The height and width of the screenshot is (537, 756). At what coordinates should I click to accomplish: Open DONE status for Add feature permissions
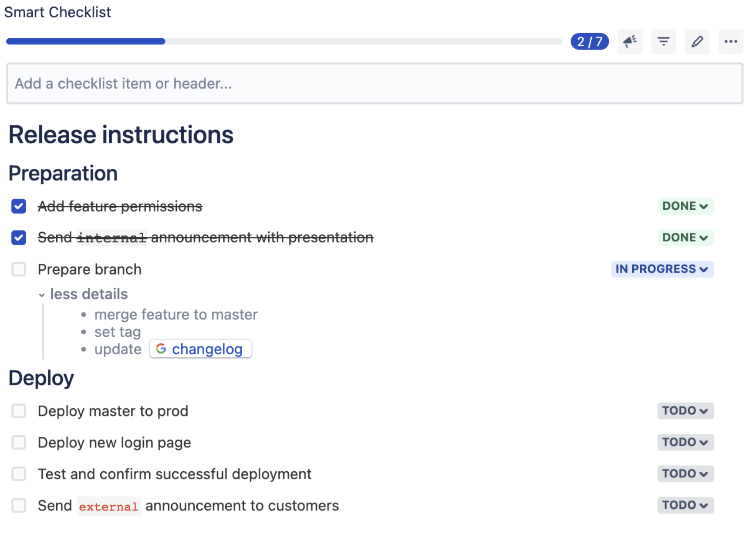(x=685, y=206)
